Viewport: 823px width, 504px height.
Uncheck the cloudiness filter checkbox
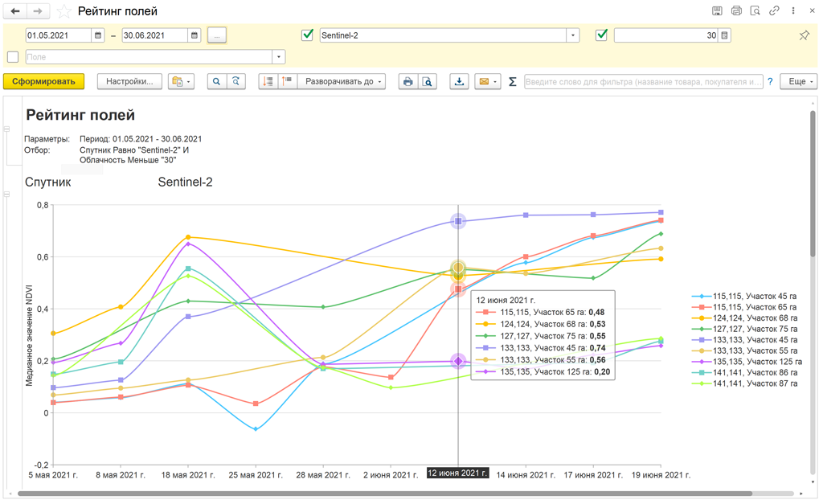click(601, 35)
